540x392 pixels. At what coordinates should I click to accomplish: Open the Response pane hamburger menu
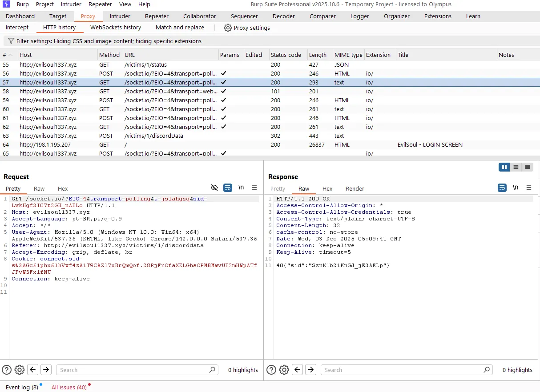pos(529,188)
